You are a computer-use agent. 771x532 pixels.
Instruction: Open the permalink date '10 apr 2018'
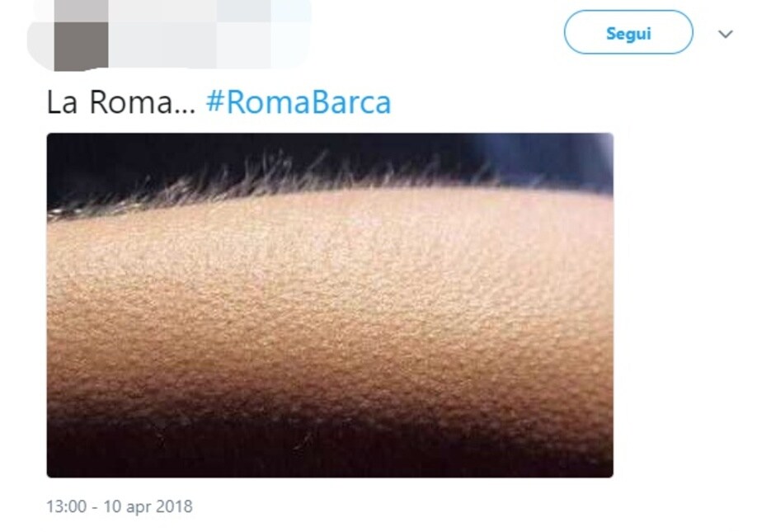tap(148, 506)
